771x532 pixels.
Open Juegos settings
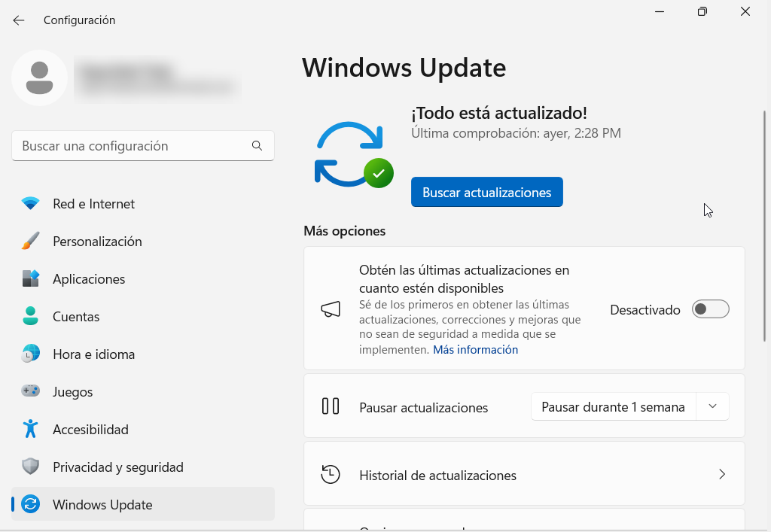(143, 391)
